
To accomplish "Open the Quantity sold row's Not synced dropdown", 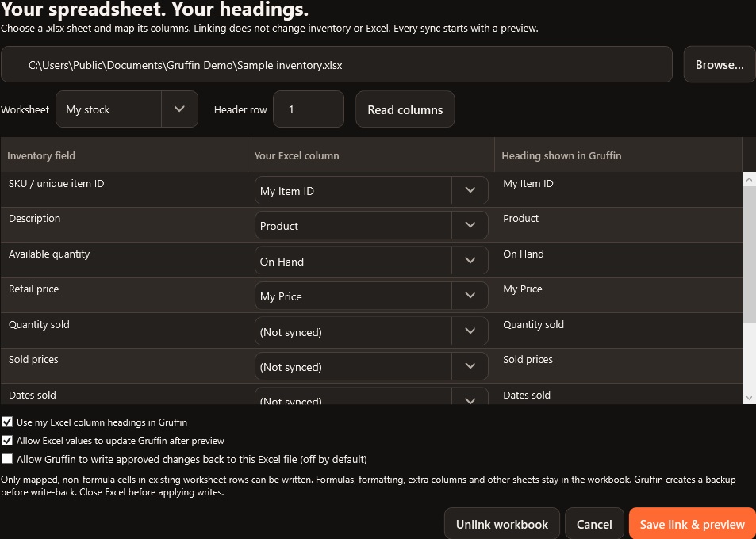I will (x=371, y=331).
